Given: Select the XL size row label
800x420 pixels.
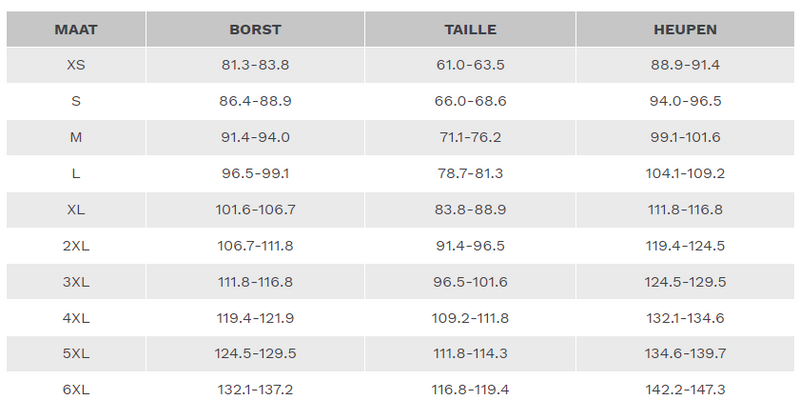Looking at the screenshot, I should (x=76, y=209).
